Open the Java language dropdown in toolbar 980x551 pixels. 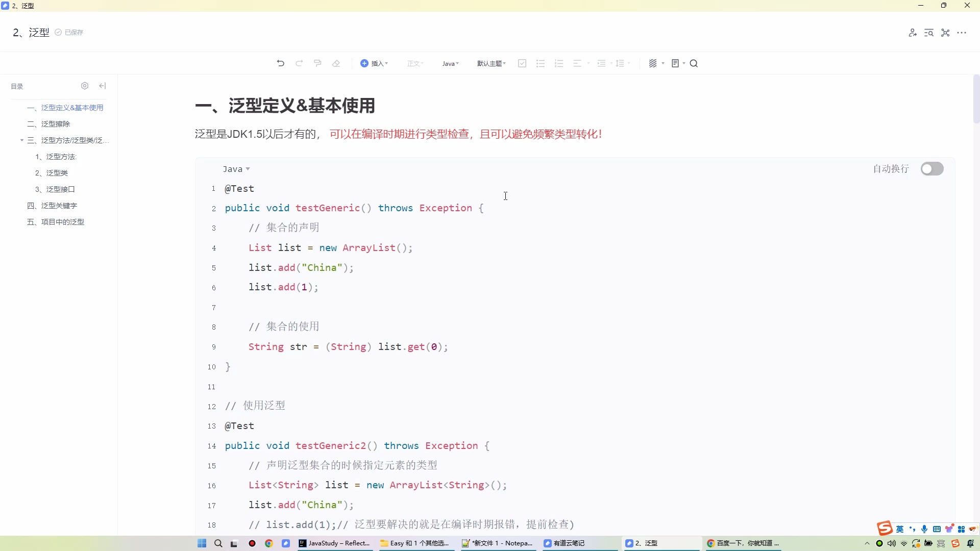pyautogui.click(x=450, y=63)
